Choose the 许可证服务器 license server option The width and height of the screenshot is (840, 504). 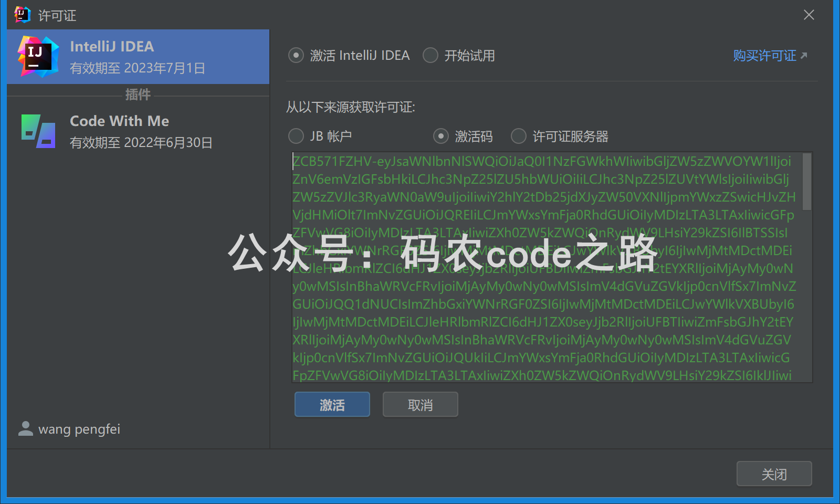click(519, 136)
